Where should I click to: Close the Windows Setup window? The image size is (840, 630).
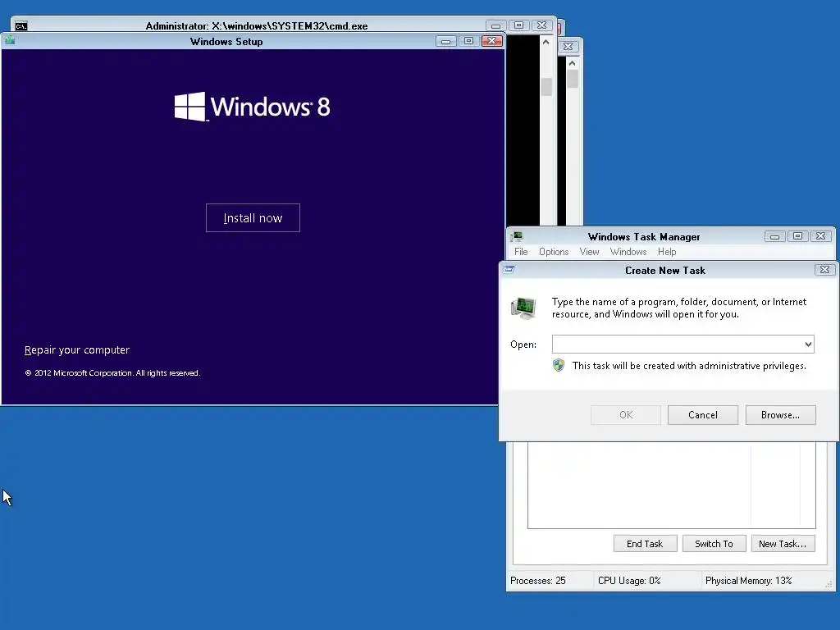point(492,41)
